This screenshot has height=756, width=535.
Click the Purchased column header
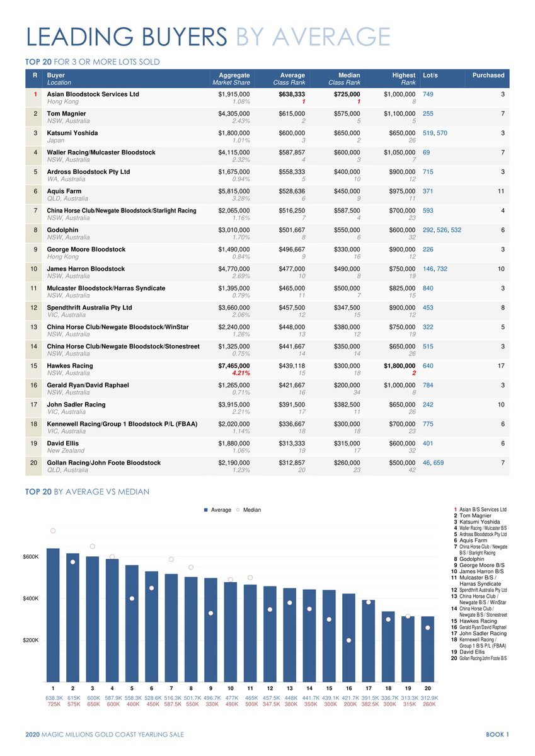pos(488,75)
